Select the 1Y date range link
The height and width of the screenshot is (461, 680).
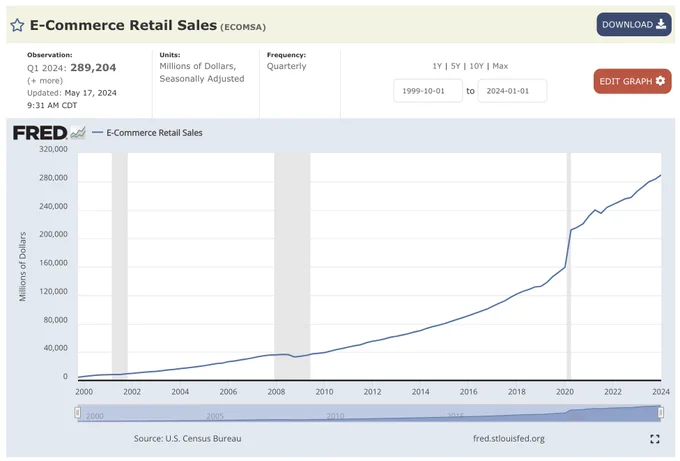click(437, 66)
